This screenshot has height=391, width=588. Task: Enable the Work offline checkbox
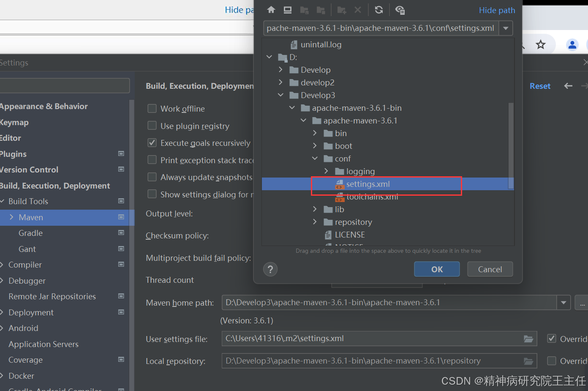(152, 109)
